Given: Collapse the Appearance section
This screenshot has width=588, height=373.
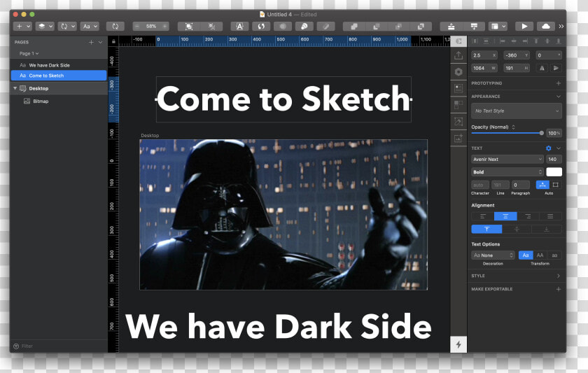Looking at the screenshot, I should (559, 97).
